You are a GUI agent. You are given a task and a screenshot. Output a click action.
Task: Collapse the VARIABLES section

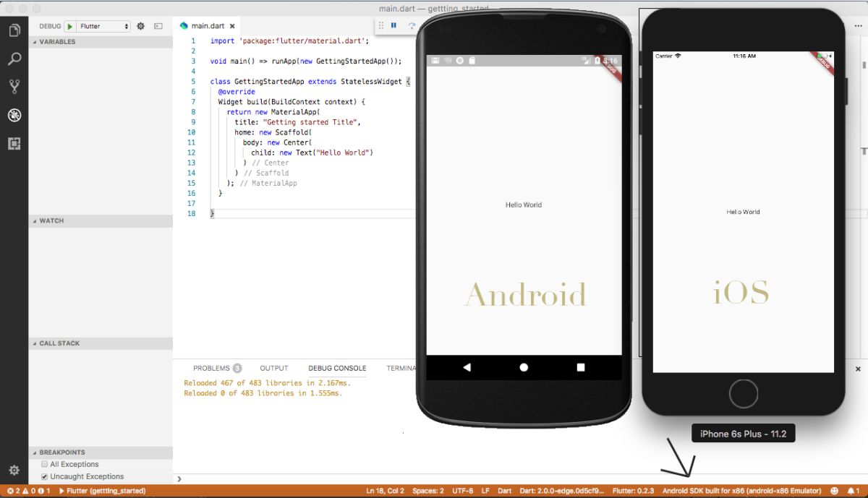pos(101,42)
